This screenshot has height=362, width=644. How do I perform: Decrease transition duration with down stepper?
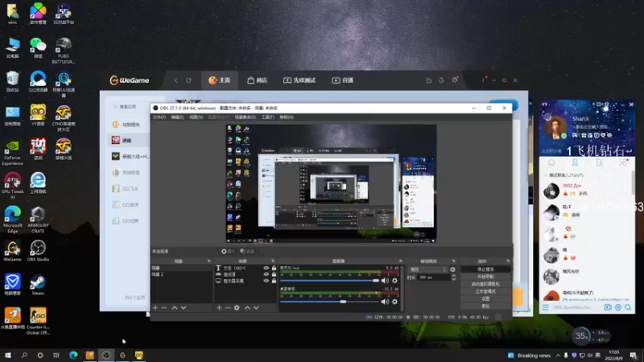point(453,279)
